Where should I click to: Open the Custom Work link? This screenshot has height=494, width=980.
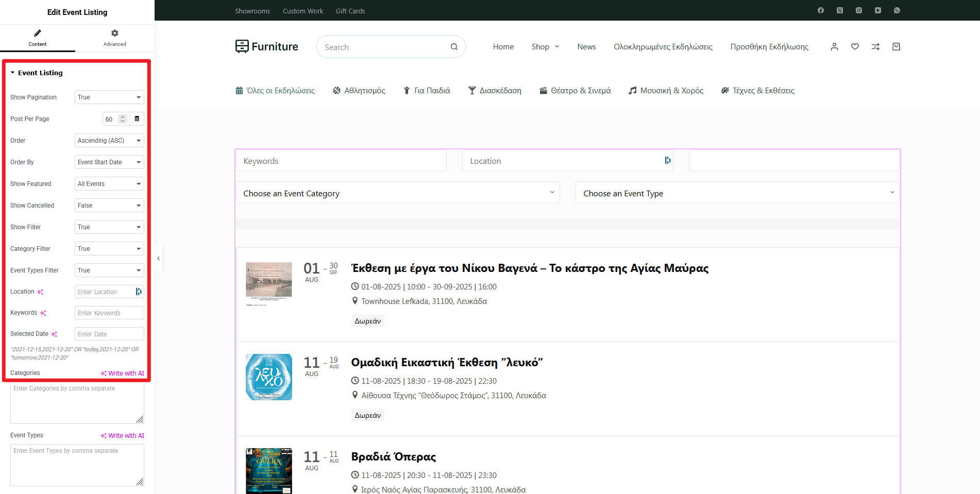click(x=303, y=11)
